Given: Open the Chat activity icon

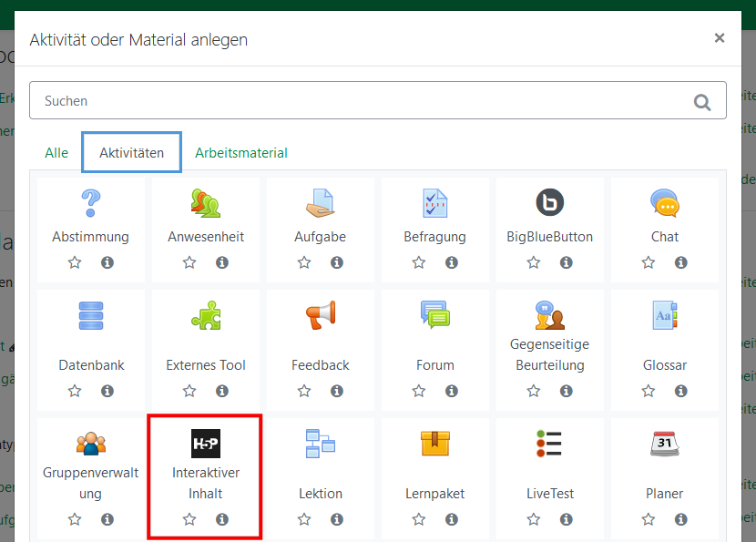Looking at the screenshot, I should pyautogui.click(x=664, y=202).
